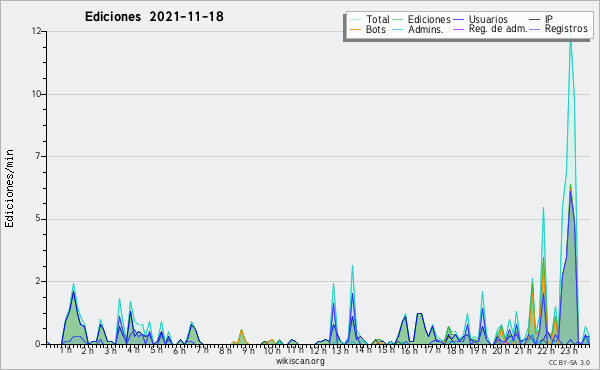Viewport: 600px width, 370px height.
Task: Click the y-axis value 7
Action: (x=38, y=156)
